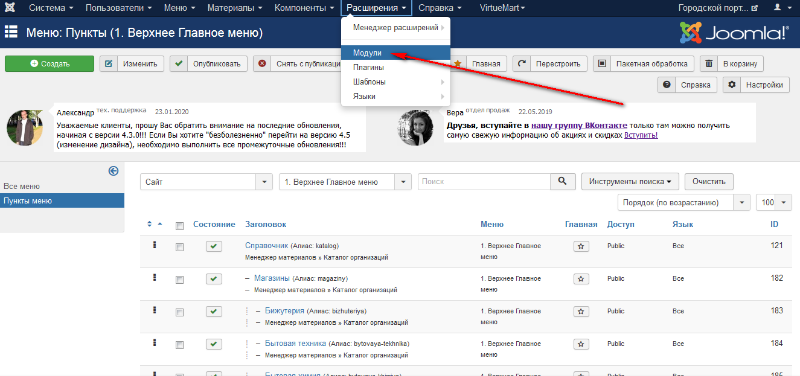800x376 pixels.
Task: Click into the Поиск search field
Action: [x=484, y=181]
